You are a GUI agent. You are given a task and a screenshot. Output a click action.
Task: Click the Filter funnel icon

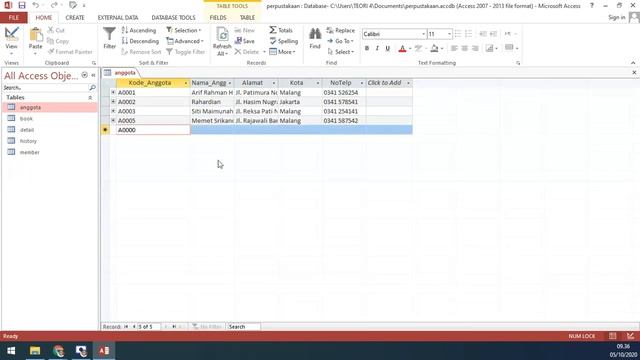coord(109,34)
